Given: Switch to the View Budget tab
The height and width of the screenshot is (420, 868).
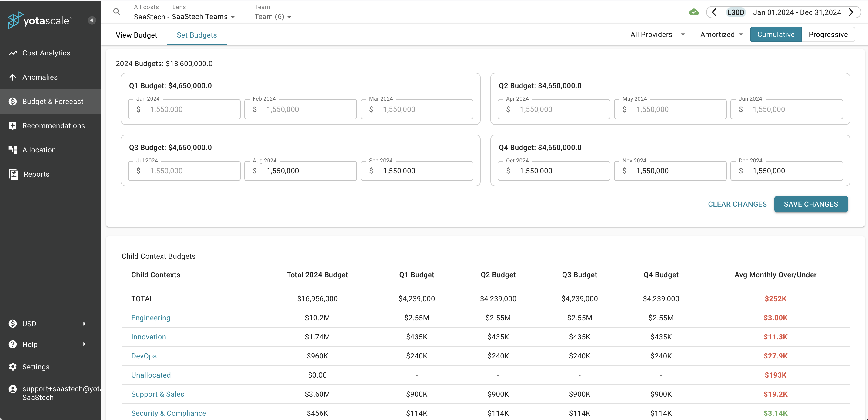Looking at the screenshot, I should pos(136,35).
